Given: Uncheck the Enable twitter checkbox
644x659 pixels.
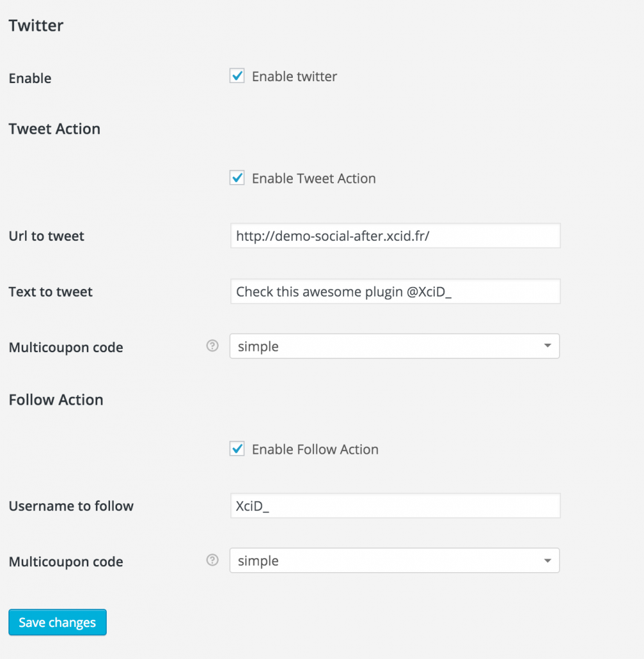Looking at the screenshot, I should click(237, 76).
